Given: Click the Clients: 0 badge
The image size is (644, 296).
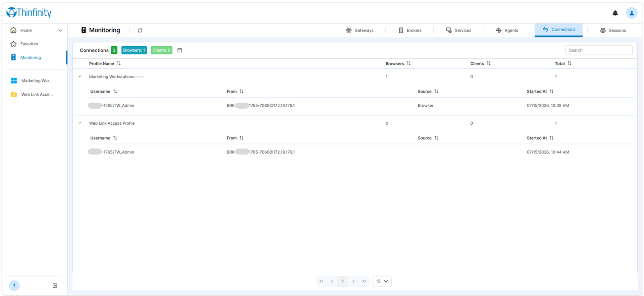Looking at the screenshot, I should [162, 50].
